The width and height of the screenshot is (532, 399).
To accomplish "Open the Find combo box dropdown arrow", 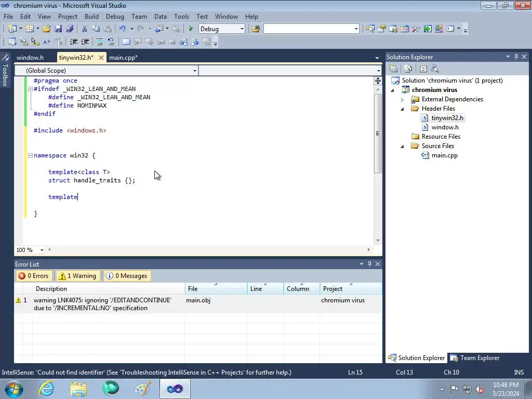I will click(356, 29).
